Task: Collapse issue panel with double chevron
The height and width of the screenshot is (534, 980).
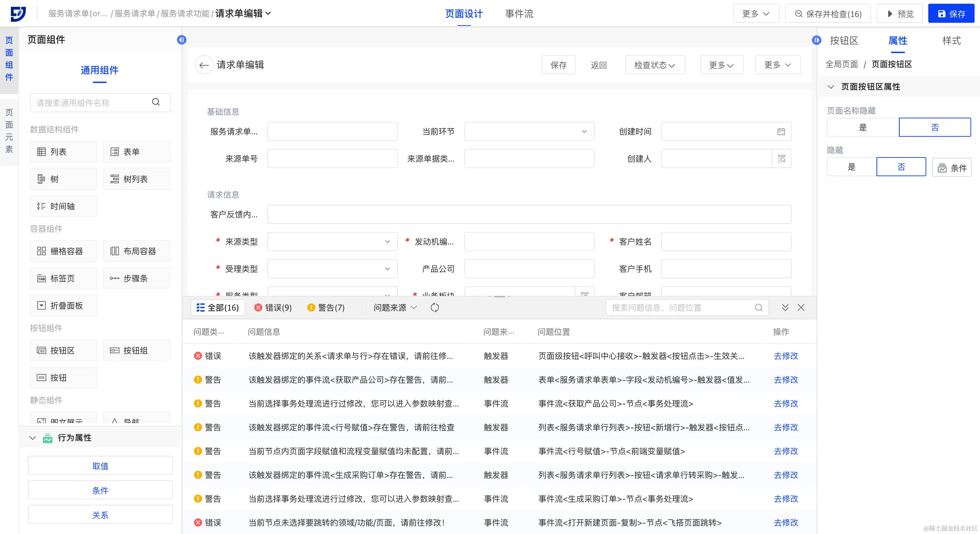Action: click(785, 308)
